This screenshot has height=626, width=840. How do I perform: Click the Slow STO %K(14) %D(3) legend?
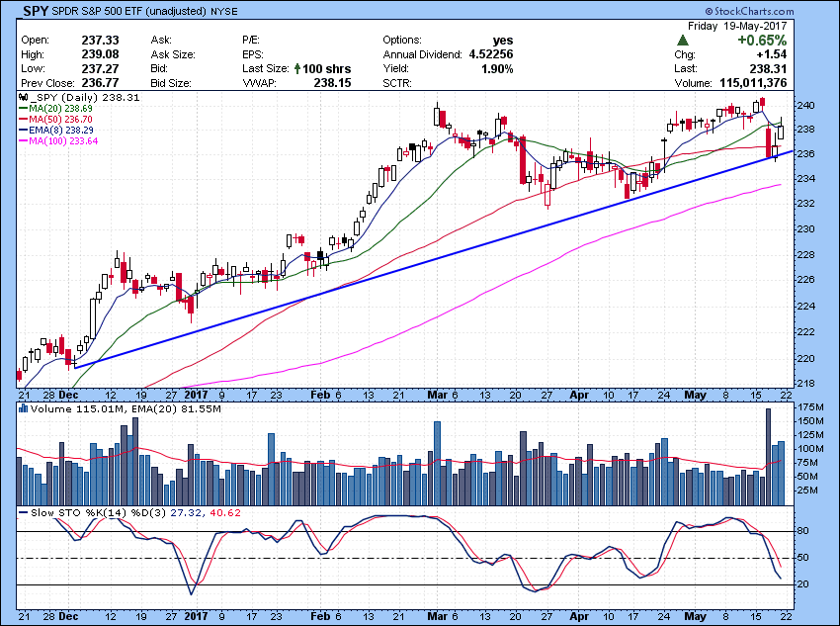point(130,513)
